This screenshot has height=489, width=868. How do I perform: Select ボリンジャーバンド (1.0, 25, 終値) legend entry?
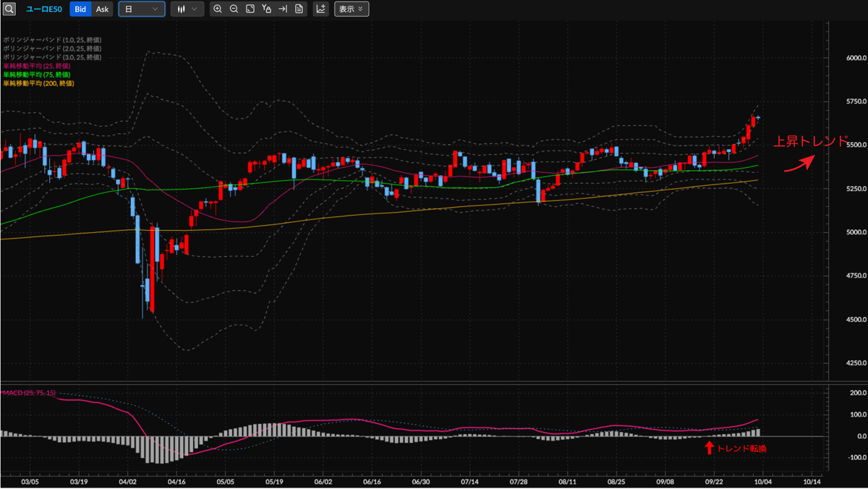coord(52,40)
